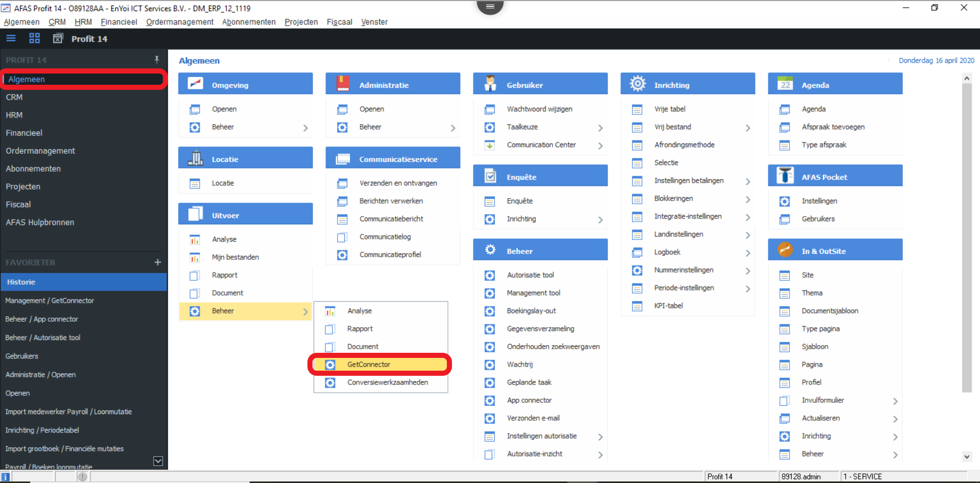Click the Omgeving header icon

pyautogui.click(x=196, y=84)
